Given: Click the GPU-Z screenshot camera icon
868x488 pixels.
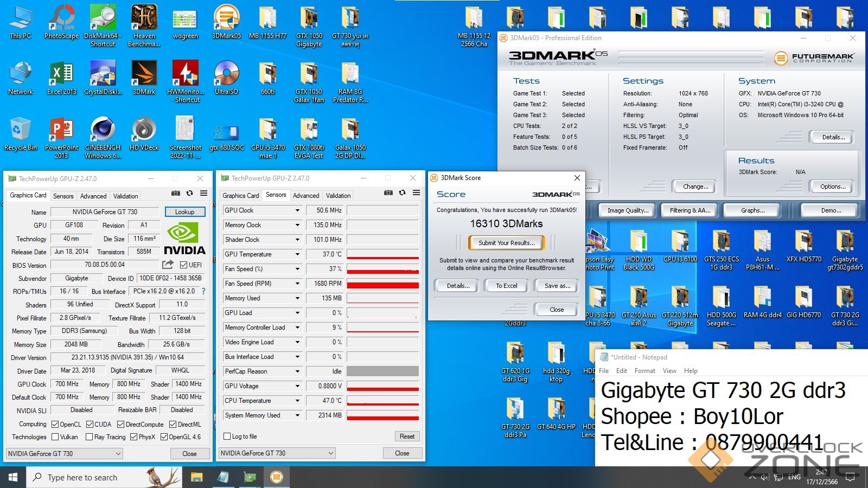Looking at the screenshot, I should point(175,193).
